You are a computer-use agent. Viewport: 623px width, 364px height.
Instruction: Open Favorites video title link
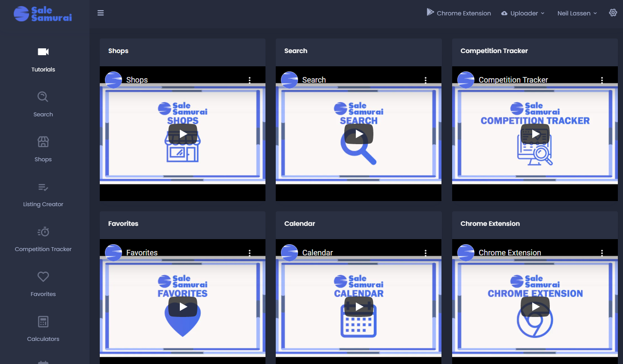click(x=142, y=253)
